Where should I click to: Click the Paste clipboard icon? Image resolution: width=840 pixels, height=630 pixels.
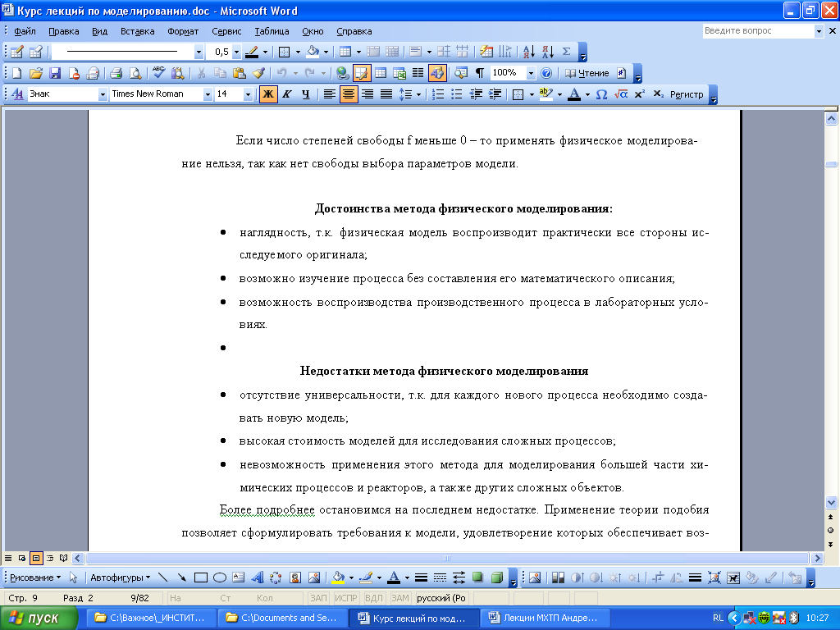(240, 73)
